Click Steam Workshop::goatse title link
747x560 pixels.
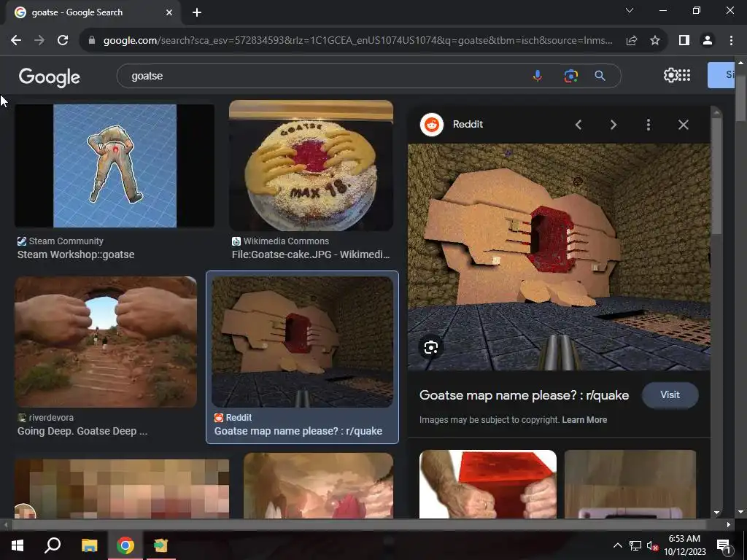(76, 254)
